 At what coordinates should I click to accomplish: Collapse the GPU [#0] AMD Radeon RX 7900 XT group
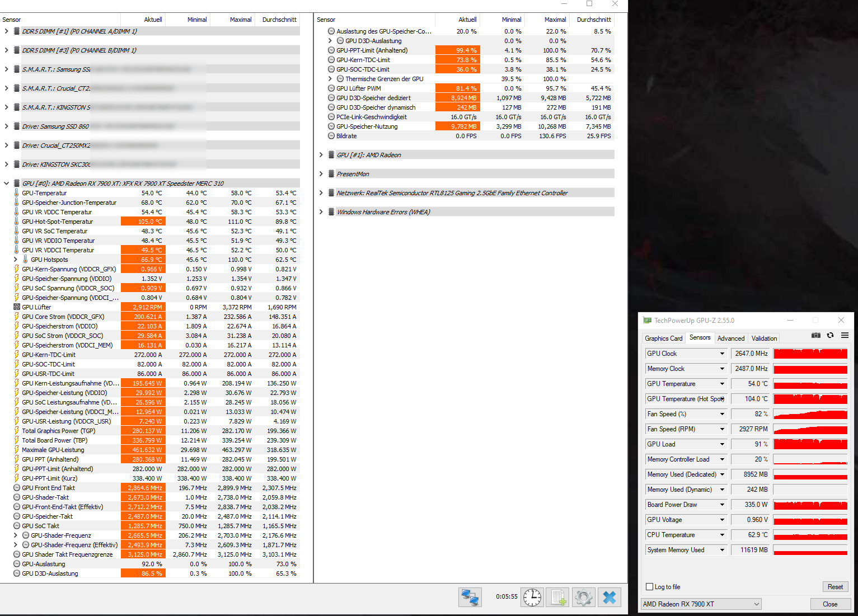point(6,184)
